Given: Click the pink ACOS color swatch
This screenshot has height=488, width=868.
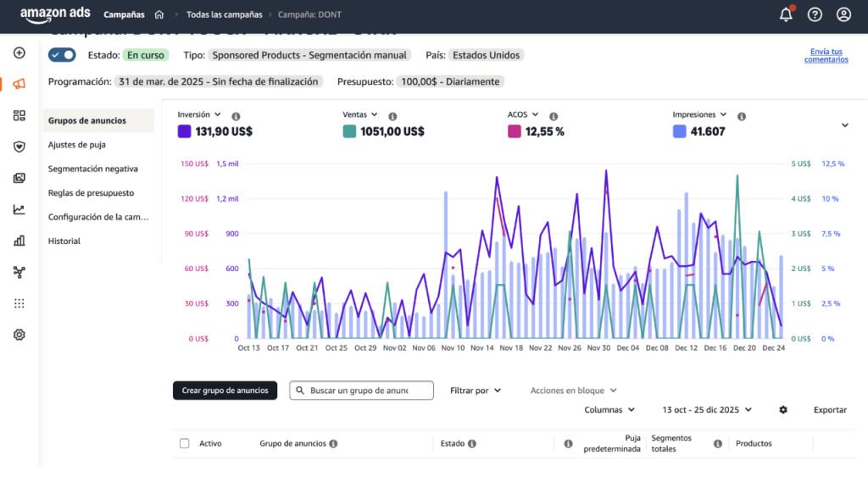Looking at the screenshot, I should (515, 131).
